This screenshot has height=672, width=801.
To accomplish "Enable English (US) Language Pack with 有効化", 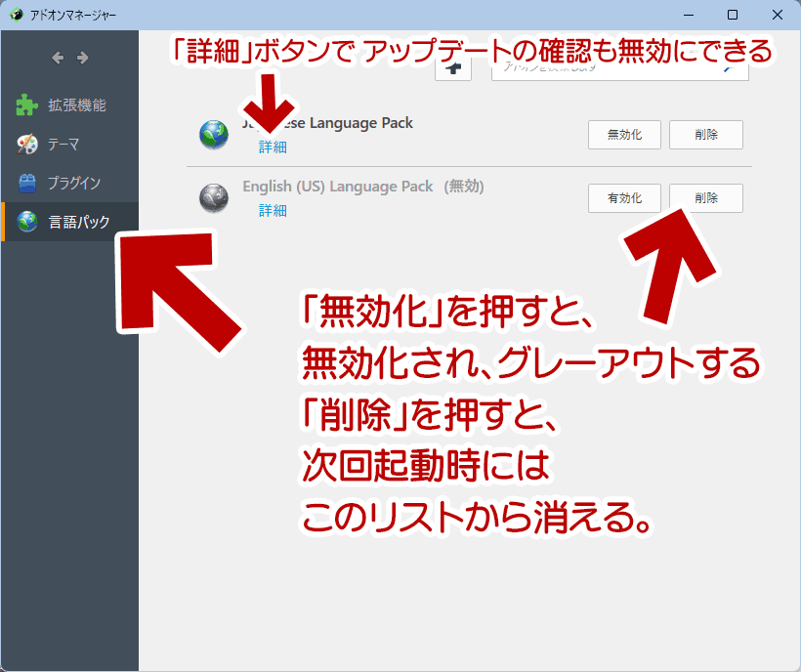I will pos(624,198).
